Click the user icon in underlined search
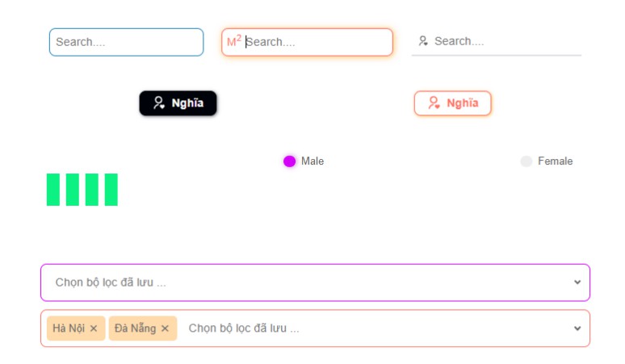 point(422,41)
